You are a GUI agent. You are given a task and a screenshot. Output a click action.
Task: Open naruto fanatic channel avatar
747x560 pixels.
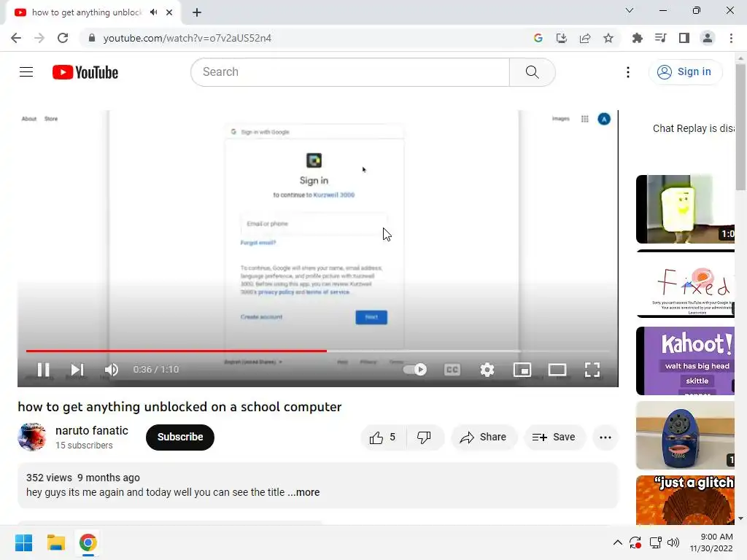pyautogui.click(x=32, y=437)
